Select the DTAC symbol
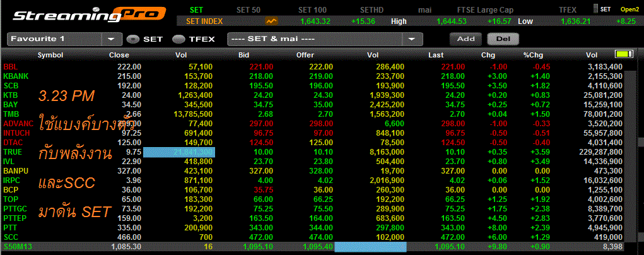Screen dimensions: 644x255 point(13,142)
